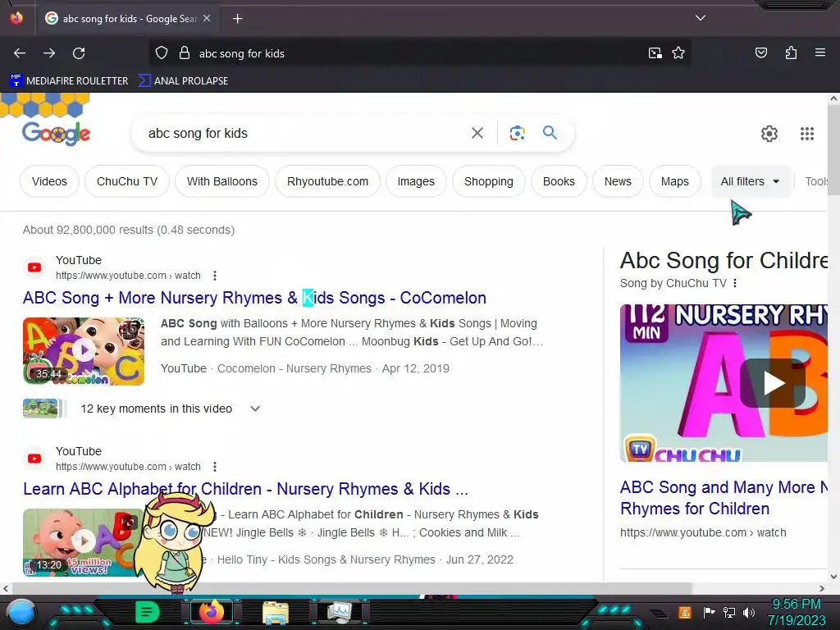Switch to Maps results
Screen dimensions: 840x630
[674, 181]
